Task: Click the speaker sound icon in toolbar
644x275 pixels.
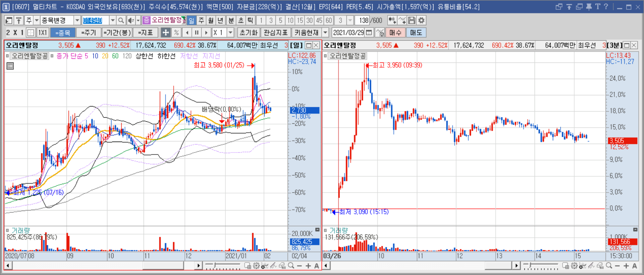Action: (x=131, y=20)
